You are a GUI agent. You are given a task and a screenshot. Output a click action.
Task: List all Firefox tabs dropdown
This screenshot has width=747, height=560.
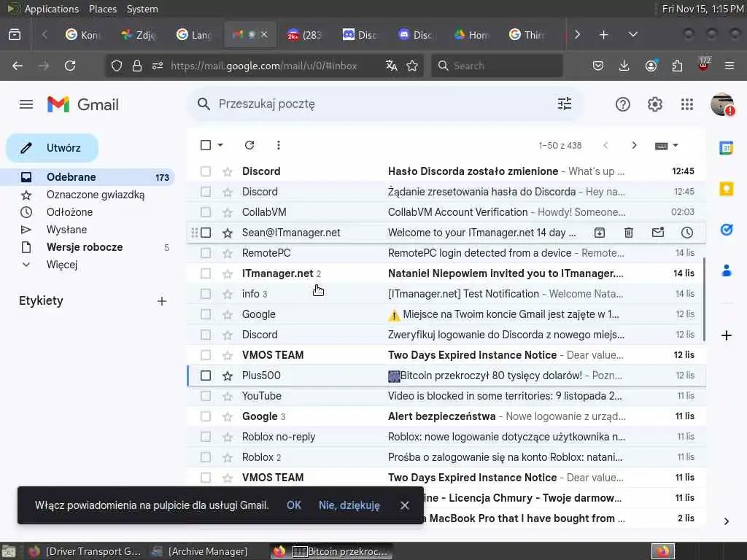point(632,34)
